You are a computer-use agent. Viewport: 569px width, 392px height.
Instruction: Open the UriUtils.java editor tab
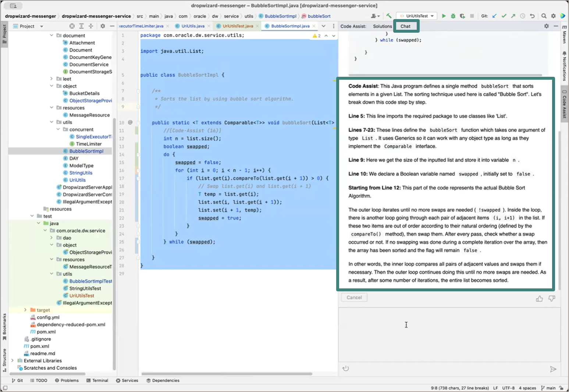tap(193, 26)
